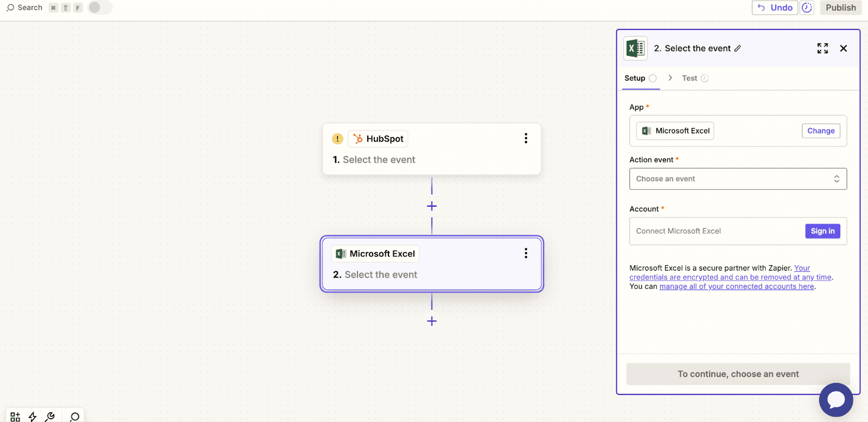Click 'To continue, choose an event' button
Viewport: 868px width, 422px height.
point(738,374)
